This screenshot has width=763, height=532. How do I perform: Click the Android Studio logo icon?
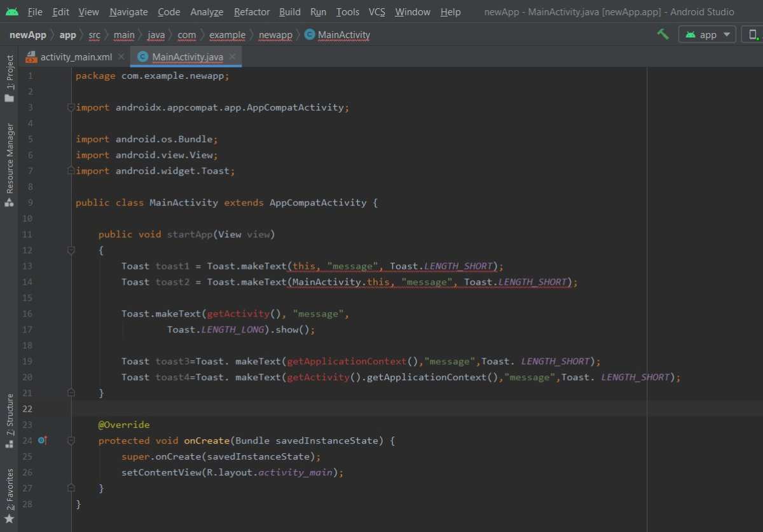click(x=11, y=11)
